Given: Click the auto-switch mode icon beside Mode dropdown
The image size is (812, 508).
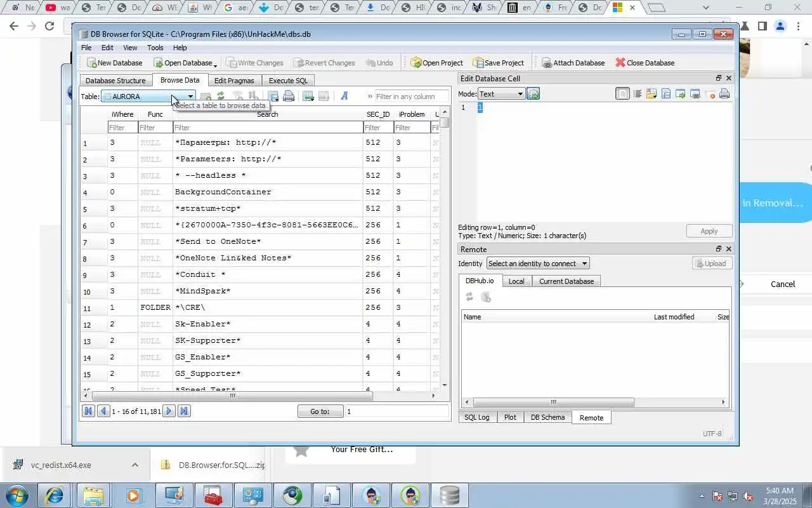Looking at the screenshot, I should [533, 94].
